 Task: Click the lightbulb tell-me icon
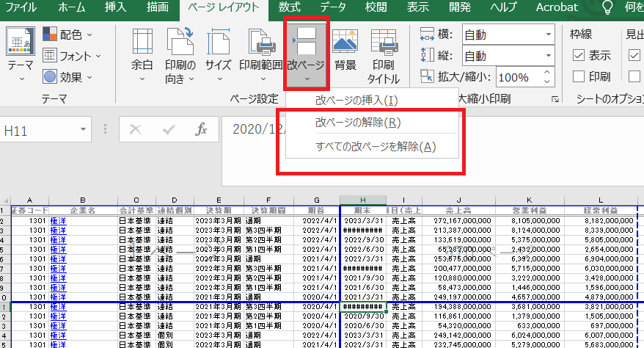(x=607, y=7)
